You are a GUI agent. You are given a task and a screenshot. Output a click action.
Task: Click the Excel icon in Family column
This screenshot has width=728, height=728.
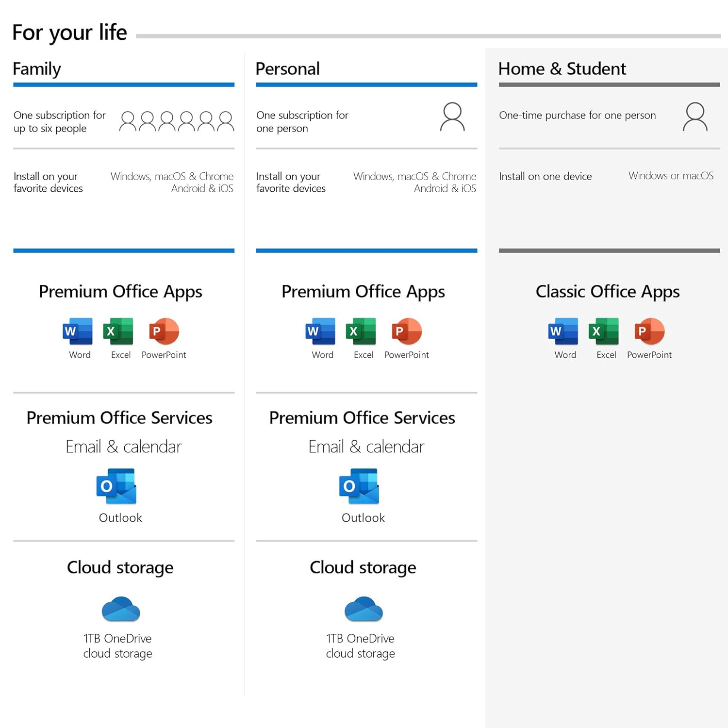(118, 331)
